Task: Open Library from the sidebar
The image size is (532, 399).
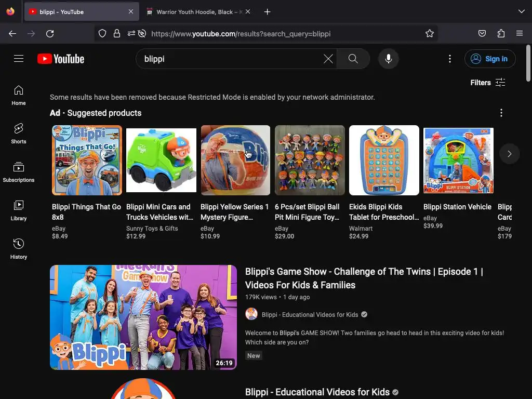Action: (19, 211)
